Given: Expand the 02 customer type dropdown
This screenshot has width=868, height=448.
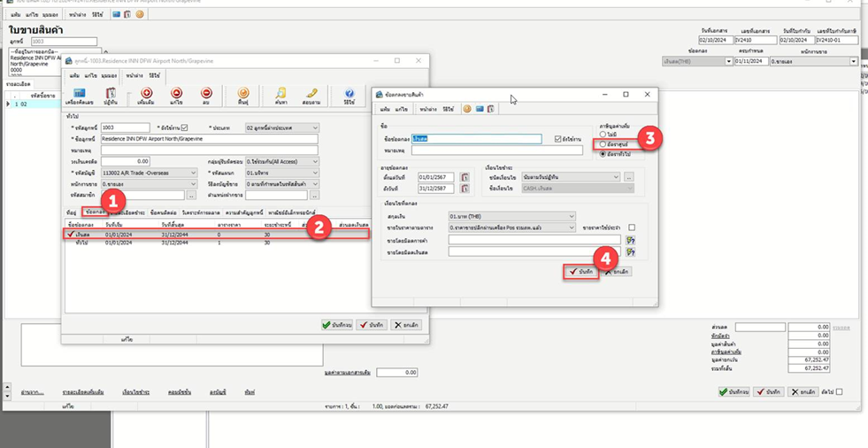Looking at the screenshot, I should (314, 128).
